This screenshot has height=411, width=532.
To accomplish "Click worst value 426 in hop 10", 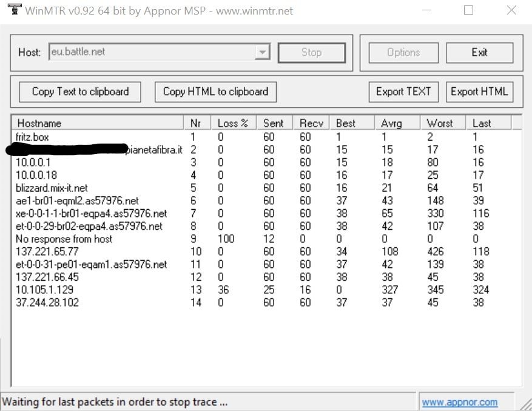I will point(436,252).
